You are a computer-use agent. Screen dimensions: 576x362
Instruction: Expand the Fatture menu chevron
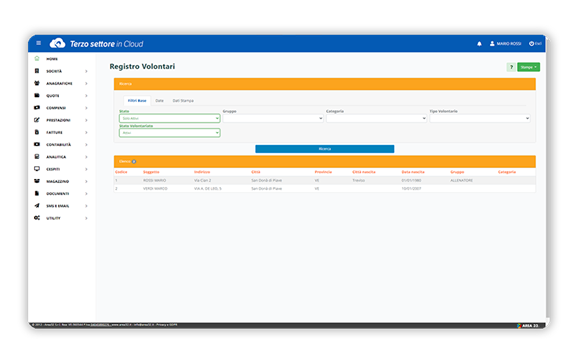[x=86, y=132]
